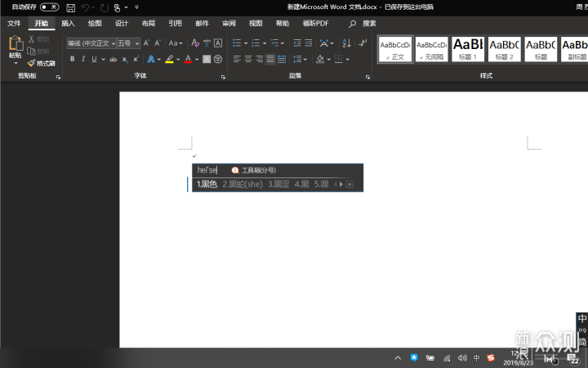This screenshot has height=368, width=588.
Task: Open the bullets list dropdown arrow
Action: pyautogui.click(x=246, y=43)
